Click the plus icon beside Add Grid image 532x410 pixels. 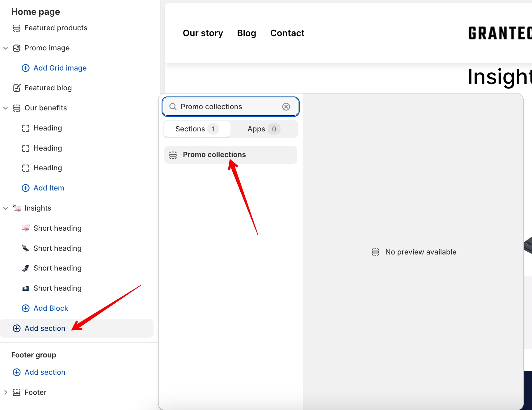pyautogui.click(x=26, y=68)
